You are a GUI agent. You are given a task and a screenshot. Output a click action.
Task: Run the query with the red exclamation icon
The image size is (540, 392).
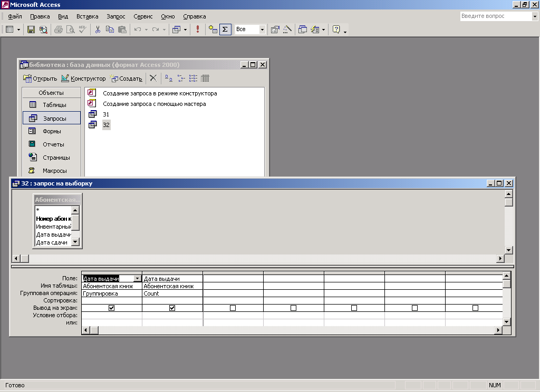point(198,30)
